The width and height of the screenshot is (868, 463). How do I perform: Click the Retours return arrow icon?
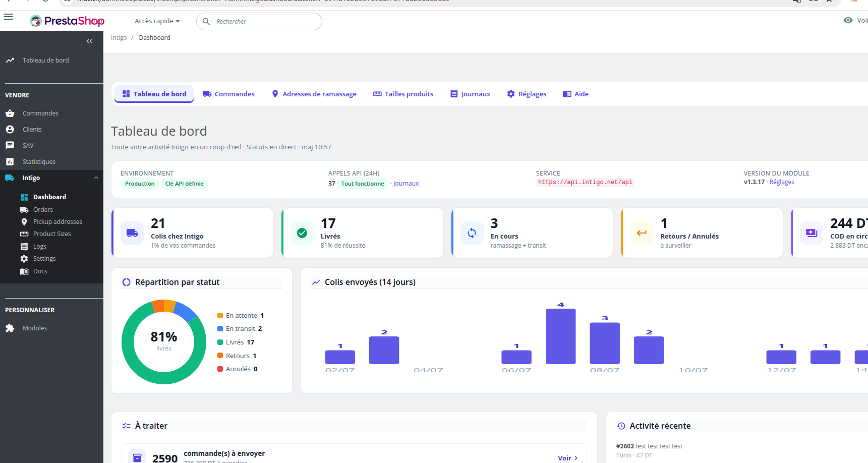click(642, 233)
